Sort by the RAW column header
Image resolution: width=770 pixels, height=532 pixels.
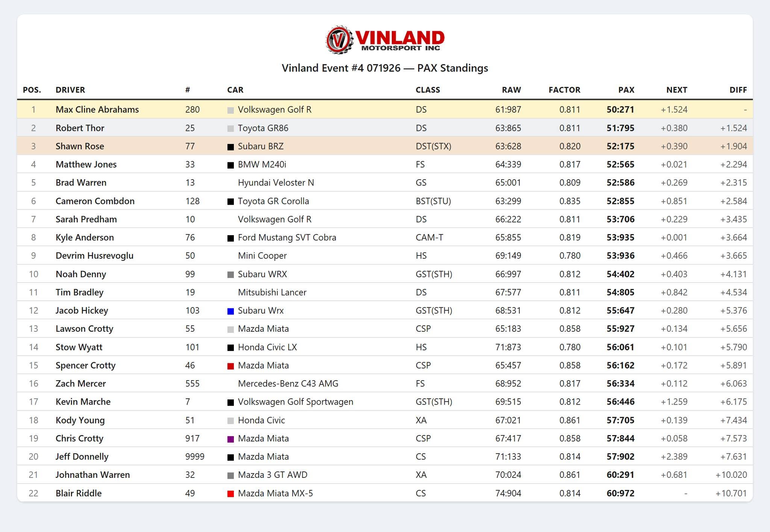point(511,90)
